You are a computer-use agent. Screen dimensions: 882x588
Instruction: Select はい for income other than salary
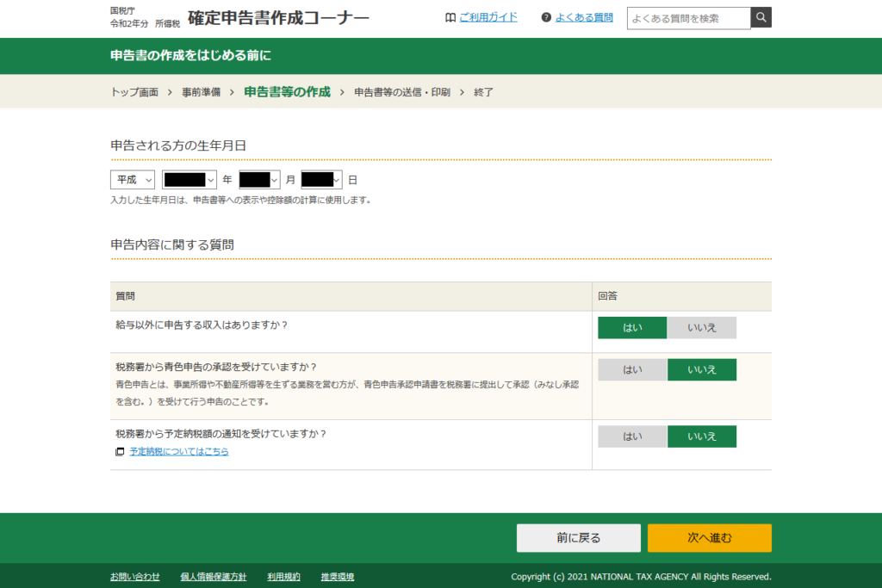[x=632, y=328]
